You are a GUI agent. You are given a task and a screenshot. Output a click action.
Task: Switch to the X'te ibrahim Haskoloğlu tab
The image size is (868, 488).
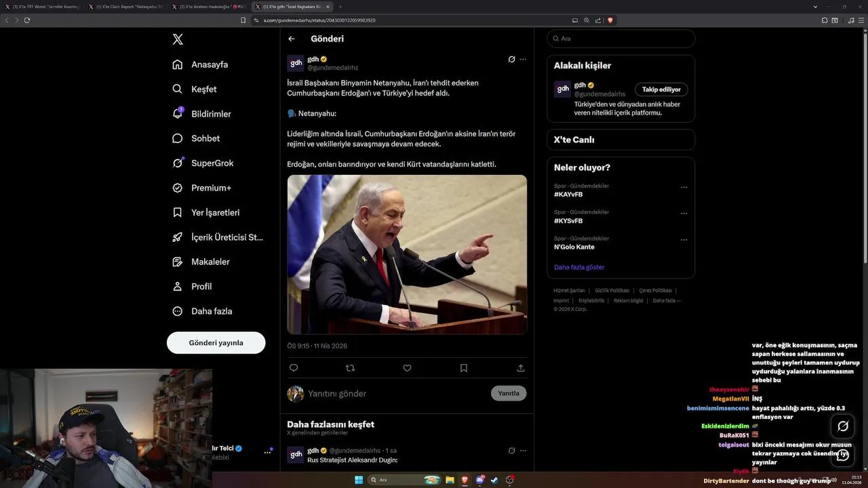(210, 7)
